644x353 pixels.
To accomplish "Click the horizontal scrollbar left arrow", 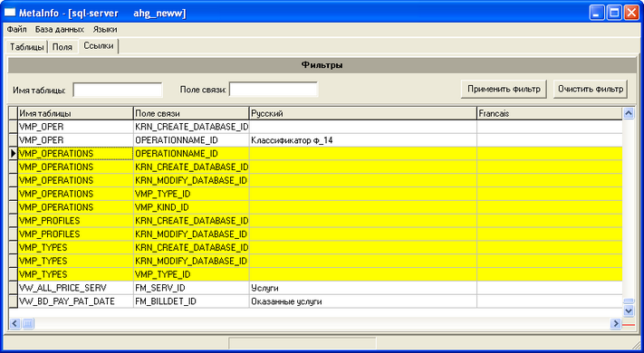I will click(x=14, y=323).
